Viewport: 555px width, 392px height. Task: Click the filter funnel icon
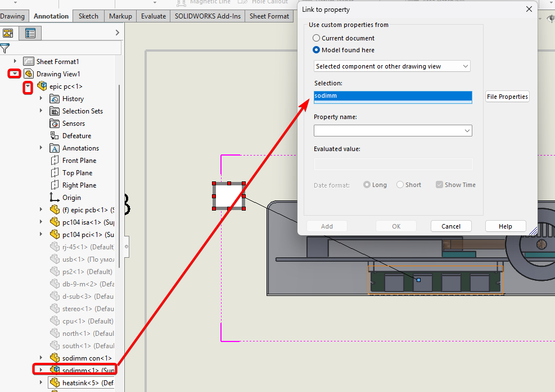tap(4, 48)
